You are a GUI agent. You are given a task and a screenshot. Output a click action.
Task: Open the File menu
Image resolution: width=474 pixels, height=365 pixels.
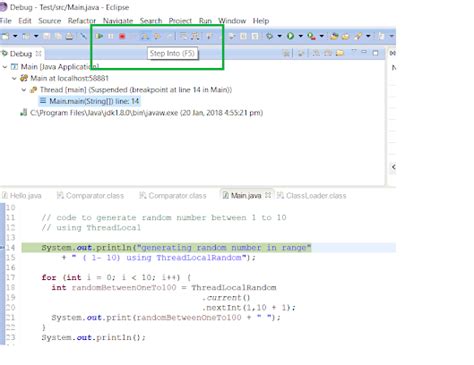point(6,21)
